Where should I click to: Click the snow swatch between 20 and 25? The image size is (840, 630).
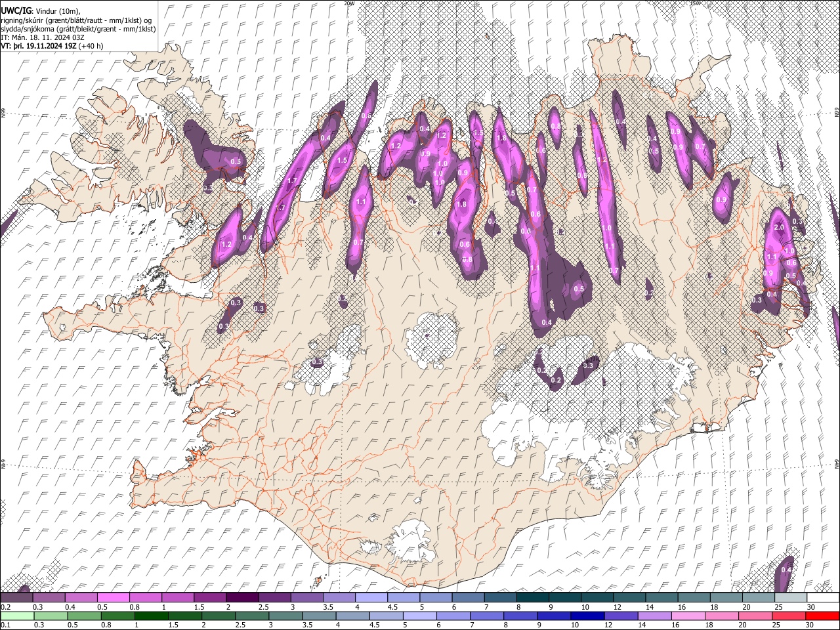coord(759,597)
